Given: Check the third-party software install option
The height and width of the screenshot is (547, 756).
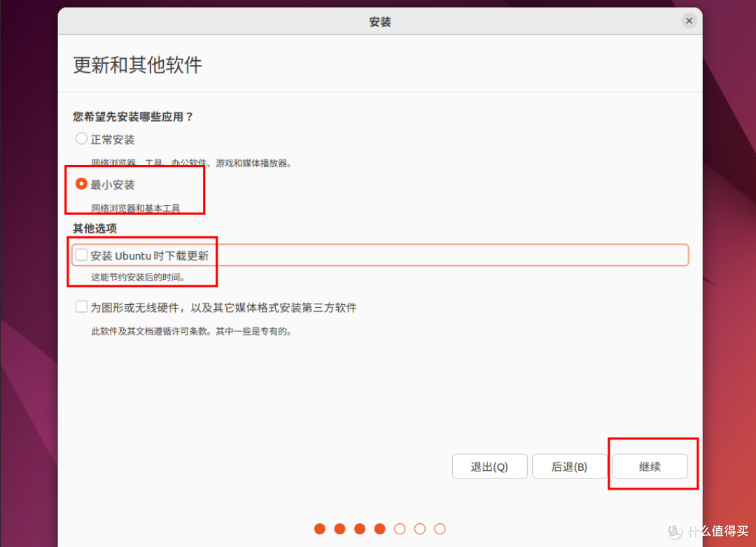Looking at the screenshot, I should (81, 306).
